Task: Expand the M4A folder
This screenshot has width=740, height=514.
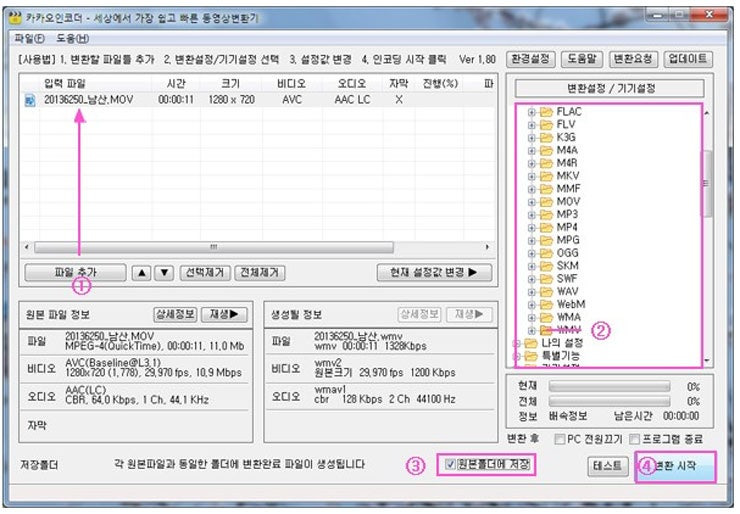Action: [x=531, y=151]
